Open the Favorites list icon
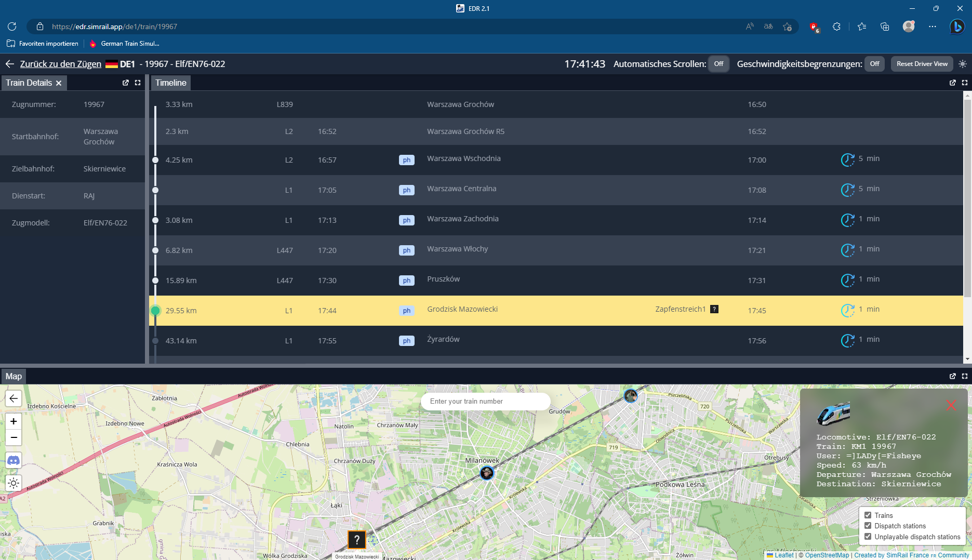Image resolution: width=972 pixels, height=560 pixels. click(x=862, y=26)
